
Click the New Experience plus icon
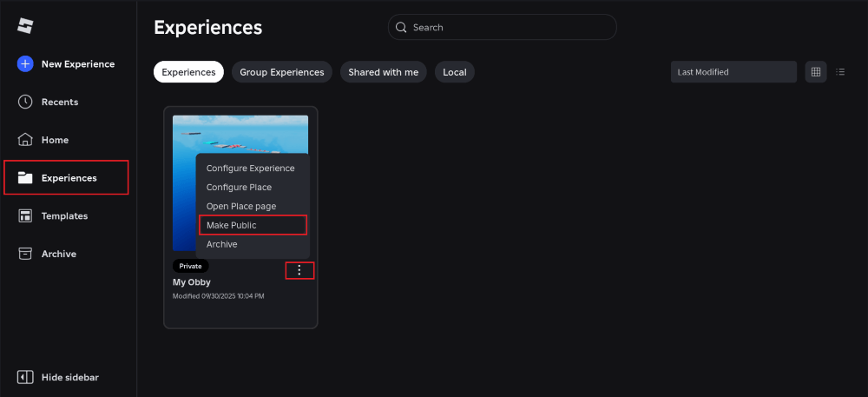coord(25,64)
